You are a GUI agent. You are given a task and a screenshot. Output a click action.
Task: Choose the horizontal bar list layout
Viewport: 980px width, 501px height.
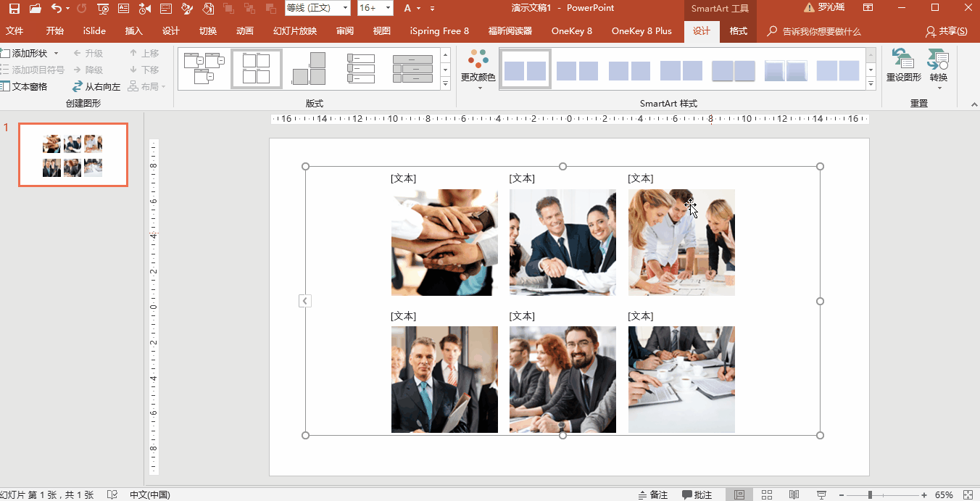412,69
